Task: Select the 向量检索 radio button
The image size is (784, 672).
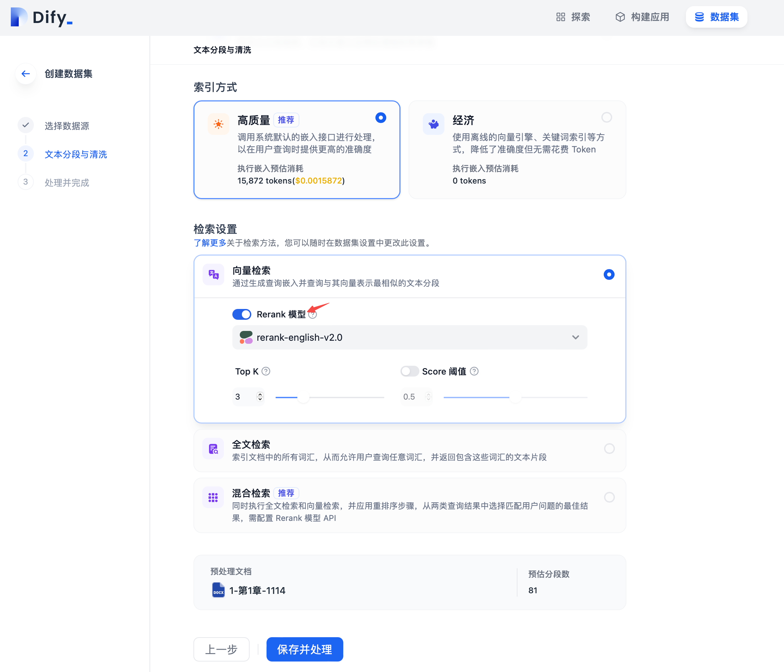Action: (609, 274)
